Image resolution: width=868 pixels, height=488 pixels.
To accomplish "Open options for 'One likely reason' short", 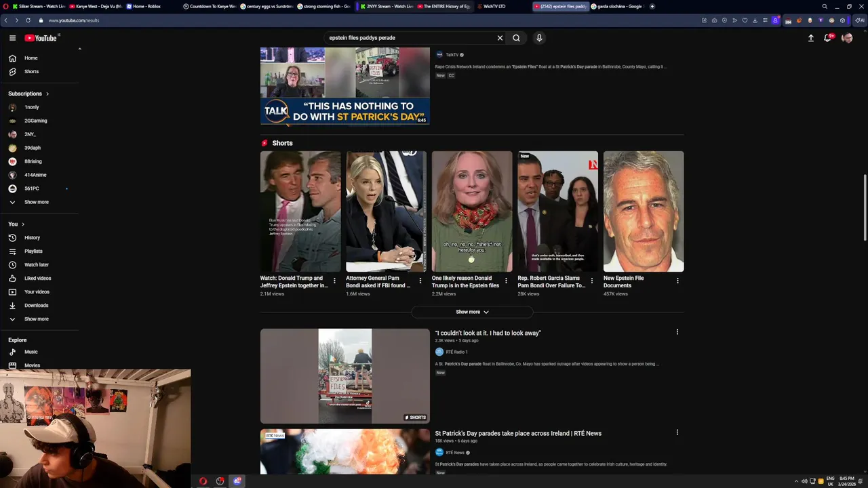I will tap(506, 281).
